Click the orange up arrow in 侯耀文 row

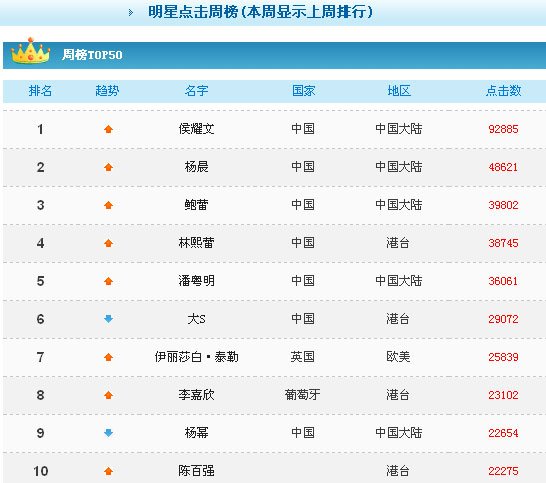pos(108,129)
